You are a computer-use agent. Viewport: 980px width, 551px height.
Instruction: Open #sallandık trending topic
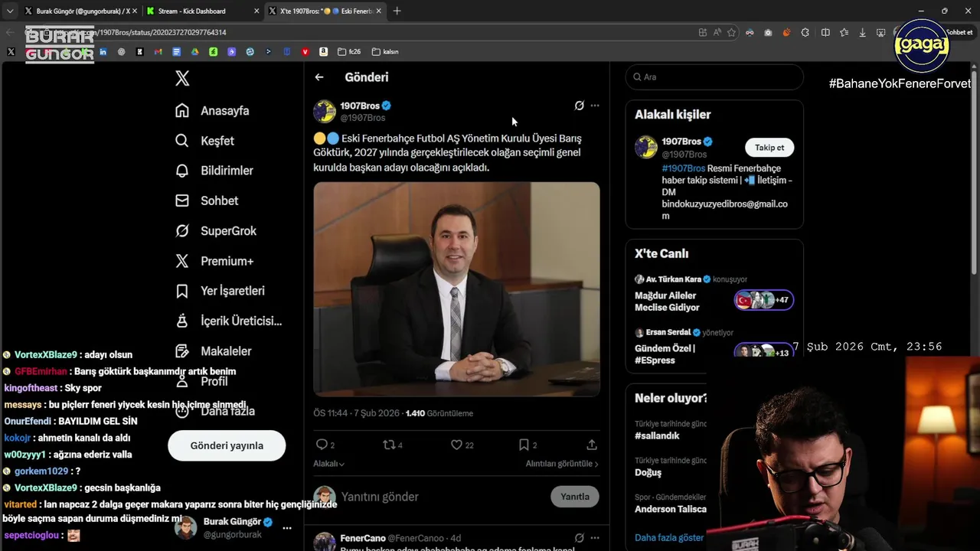coord(657,435)
